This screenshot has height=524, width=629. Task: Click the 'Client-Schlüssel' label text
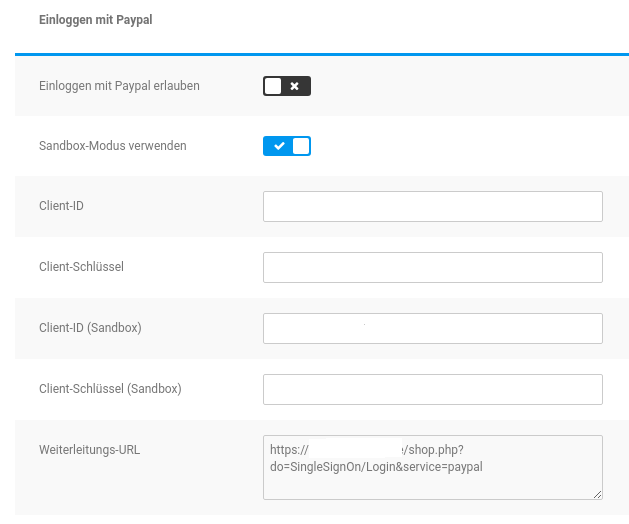(x=81, y=267)
